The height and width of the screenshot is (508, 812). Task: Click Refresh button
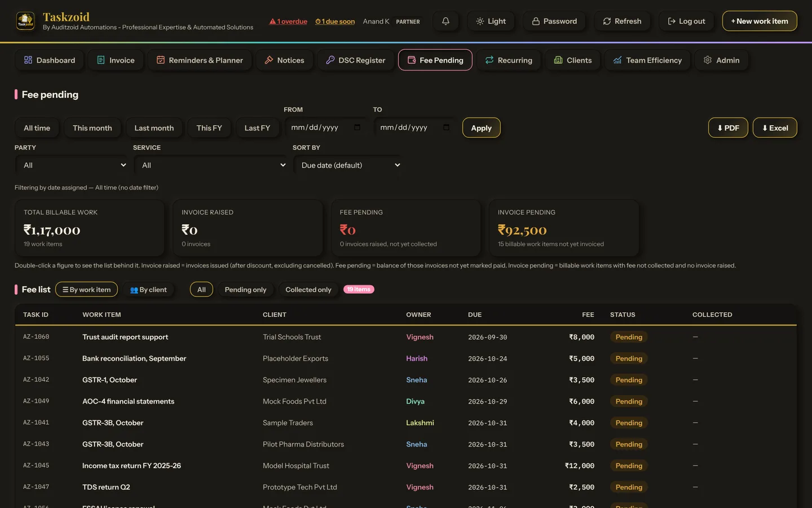click(x=622, y=21)
